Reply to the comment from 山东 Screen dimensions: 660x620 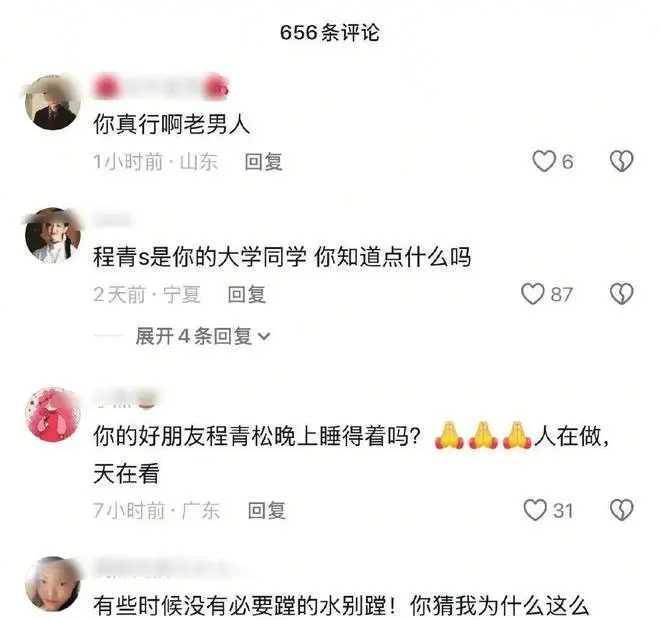click(263, 162)
